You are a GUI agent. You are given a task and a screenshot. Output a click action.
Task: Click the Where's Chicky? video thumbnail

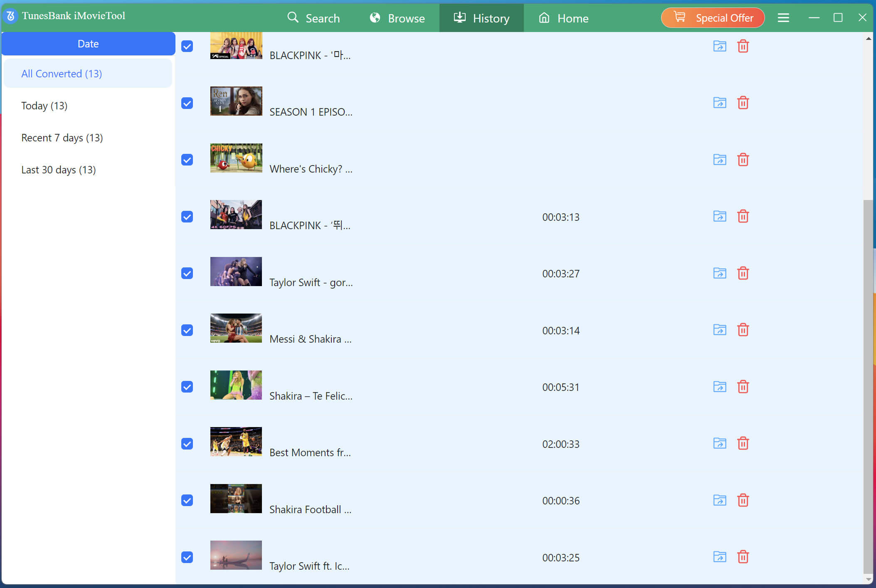point(236,158)
